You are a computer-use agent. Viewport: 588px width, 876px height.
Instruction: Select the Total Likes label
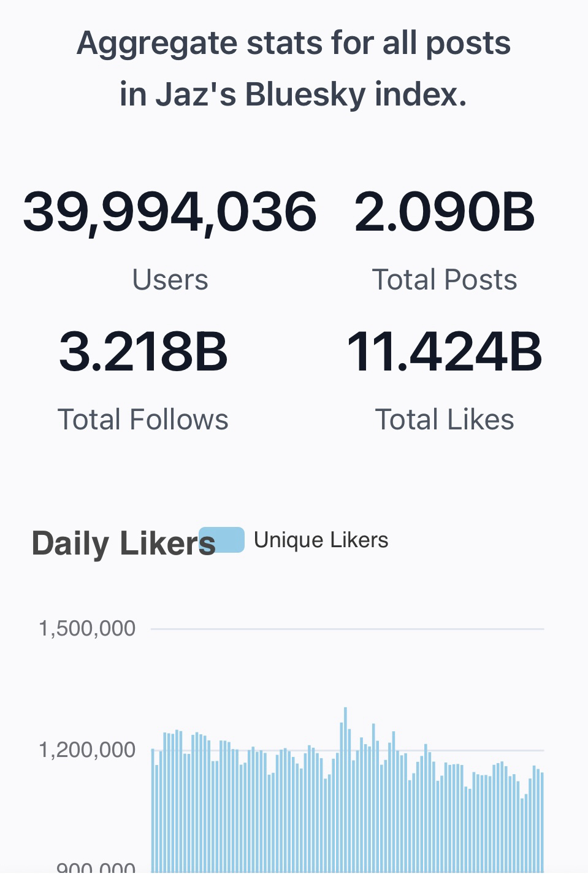click(x=444, y=420)
